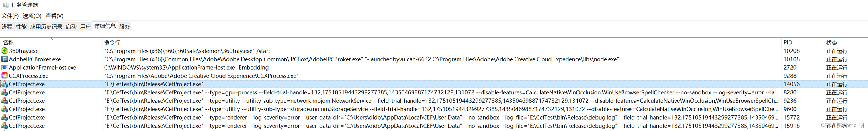Select the ApplicationFrameHost.exe process name
868x131 pixels.
(42, 68)
